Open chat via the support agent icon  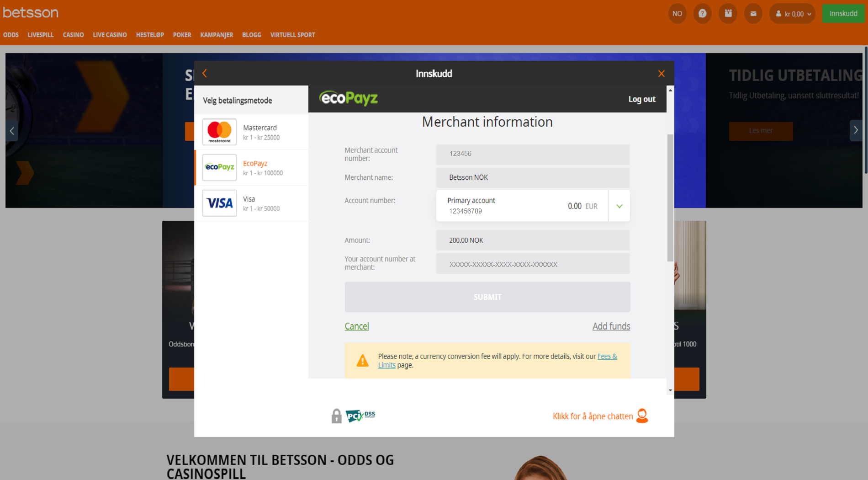coord(643,416)
